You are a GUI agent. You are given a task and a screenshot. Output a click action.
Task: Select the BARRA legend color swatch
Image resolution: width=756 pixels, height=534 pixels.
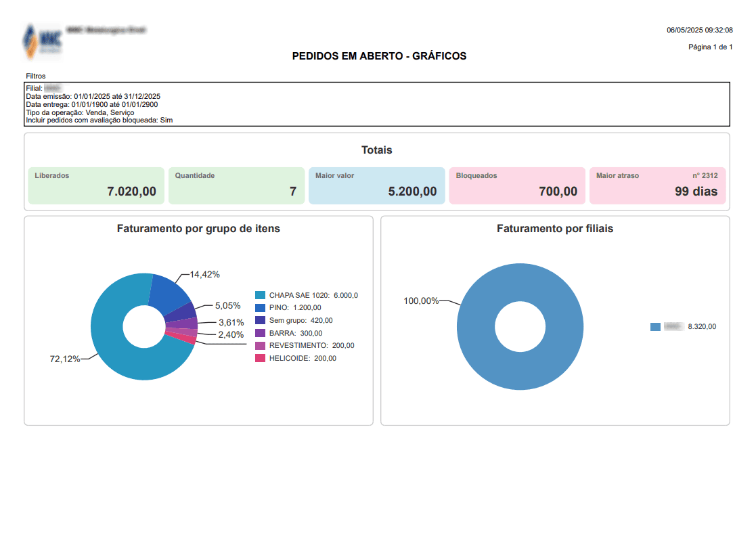pos(260,333)
